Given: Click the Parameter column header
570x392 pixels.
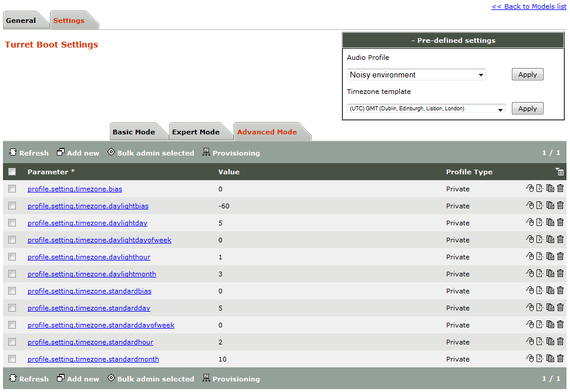Looking at the screenshot, I should pyautogui.click(x=51, y=172).
